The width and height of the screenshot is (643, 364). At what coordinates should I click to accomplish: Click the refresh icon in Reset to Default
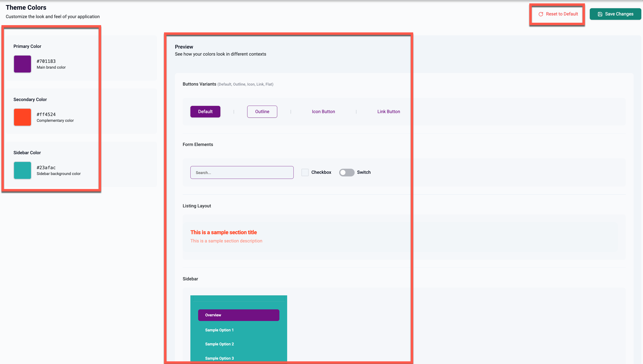tap(541, 14)
